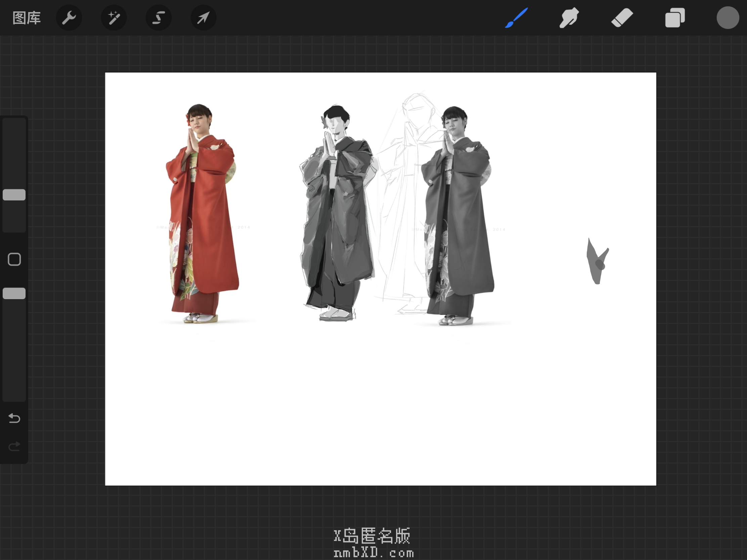Image resolution: width=747 pixels, height=560 pixels.
Task: Redo the last undone stroke
Action: coord(14,447)
